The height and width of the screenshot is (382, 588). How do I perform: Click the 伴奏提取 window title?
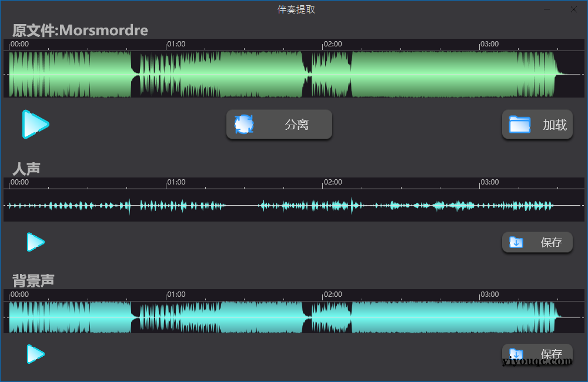coord(295,9)
